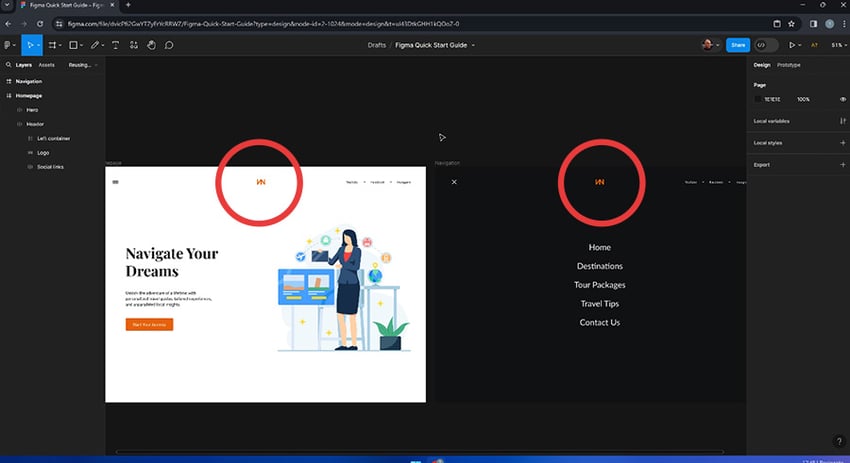Image resolution: width=850 pixels, height=463 pixels.
Task: Switch to the Design tab
Action: click(762, 65)
